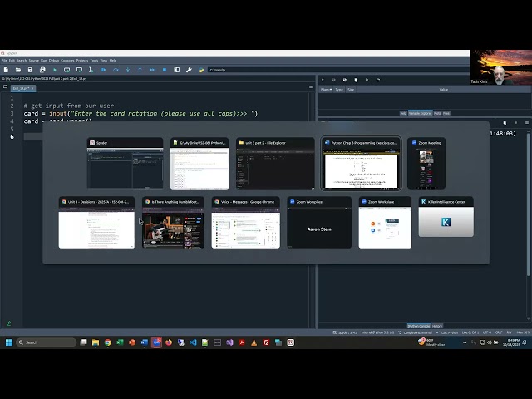Browse tabs icon left of editor tab

[5, 86]
